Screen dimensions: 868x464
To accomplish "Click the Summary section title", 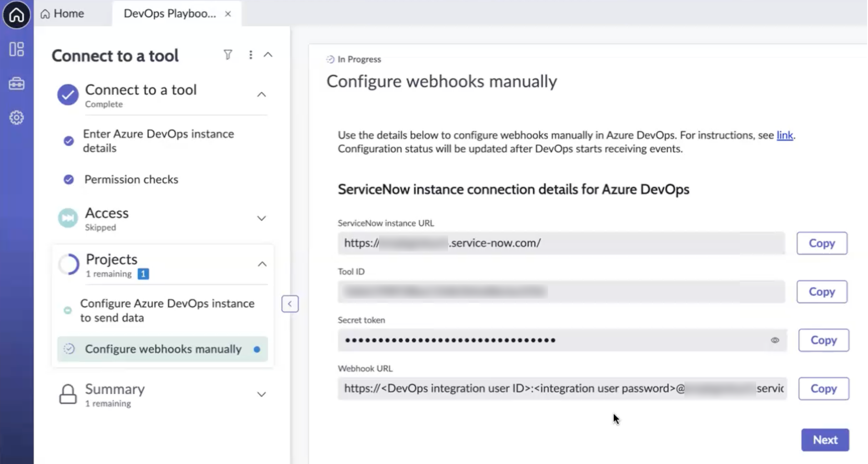I will [x=115, y=389].
